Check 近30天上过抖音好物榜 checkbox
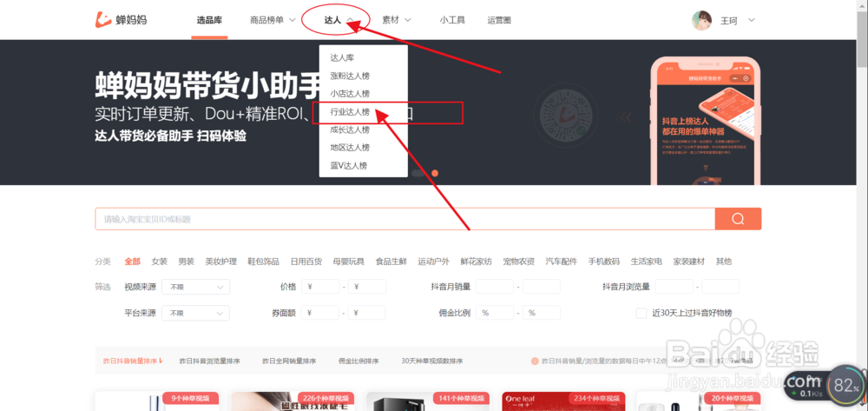This screenshot has height=411, width=868. point(641,313)
